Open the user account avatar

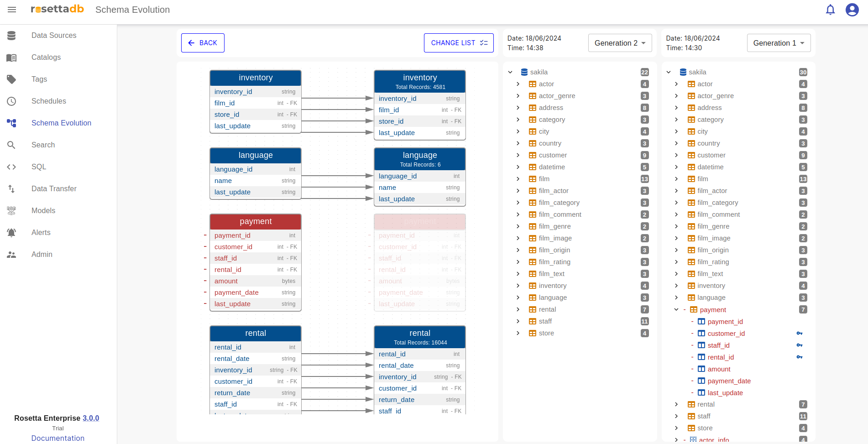852,10
